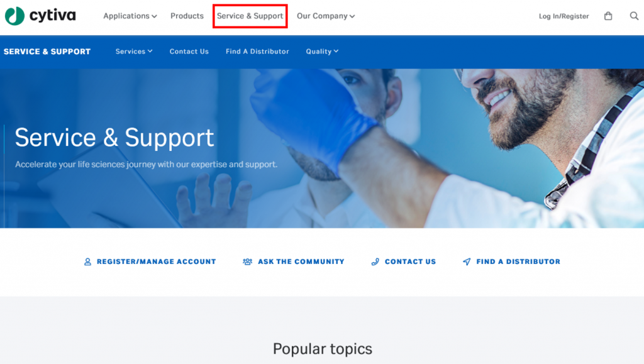Screen dimensions: 644x364
Task: Expand the Quality dropdown in blue bar
Action: click(x=322, y=52)
